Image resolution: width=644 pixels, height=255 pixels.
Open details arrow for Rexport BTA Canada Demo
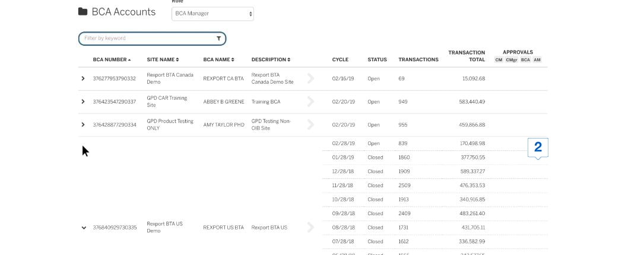[310, 78]
